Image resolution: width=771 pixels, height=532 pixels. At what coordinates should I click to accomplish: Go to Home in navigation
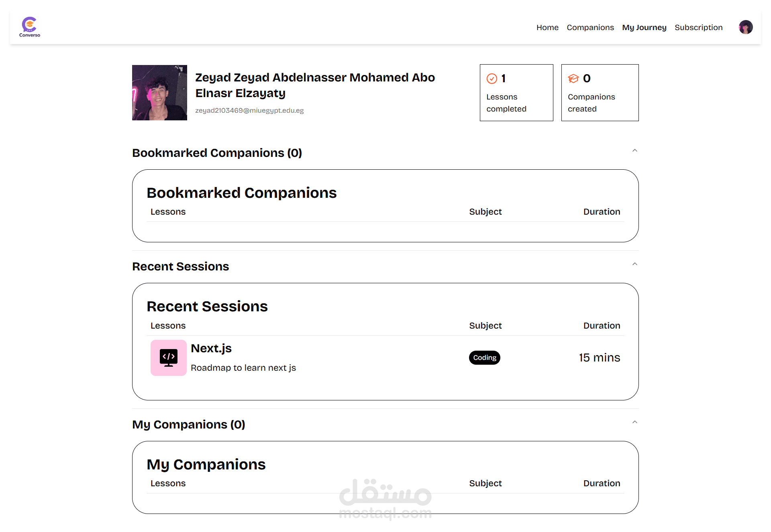(x=547, y=28)
